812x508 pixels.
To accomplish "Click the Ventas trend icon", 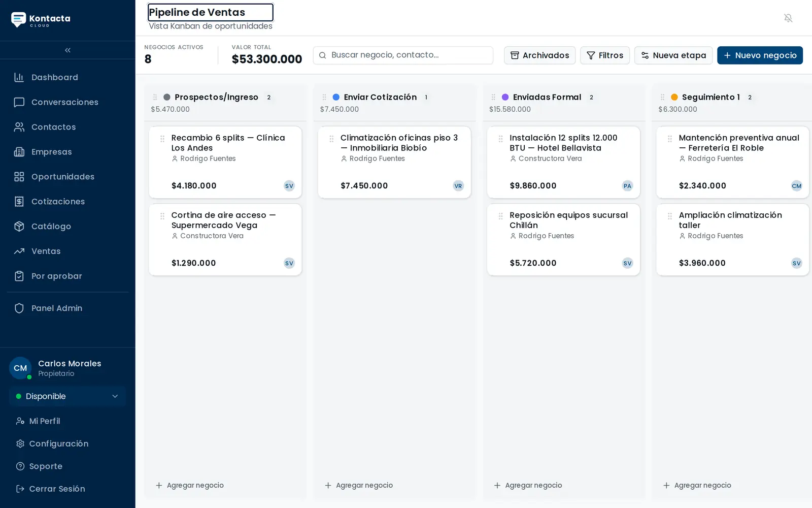I will (x=19, y=251).
